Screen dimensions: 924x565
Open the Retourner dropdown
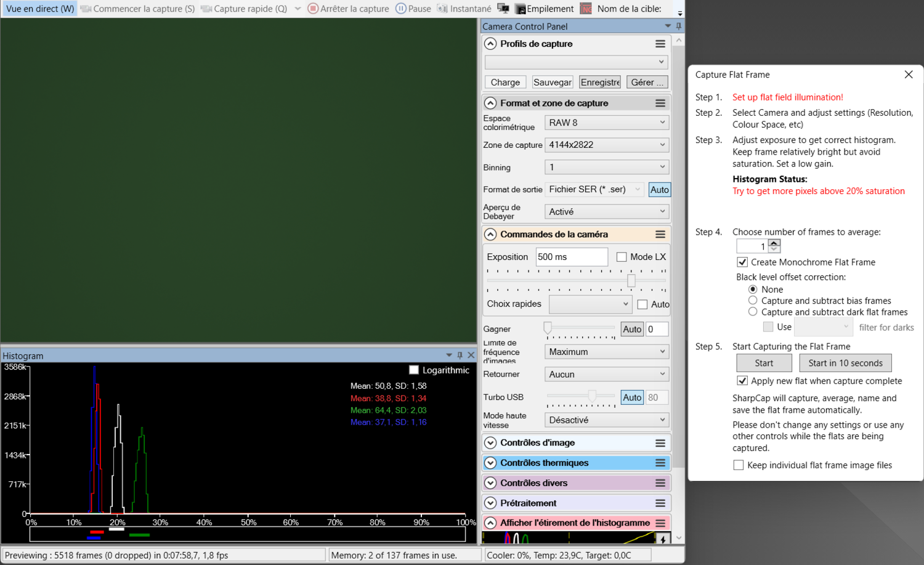[607, 374]
